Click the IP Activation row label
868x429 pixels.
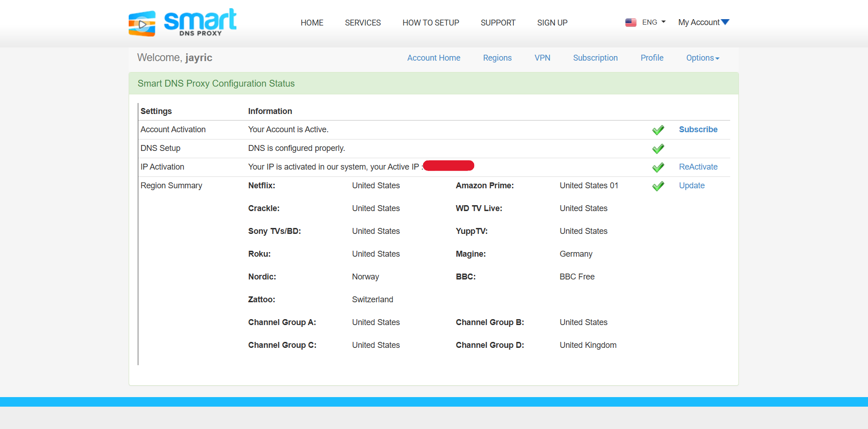(162, 167)
